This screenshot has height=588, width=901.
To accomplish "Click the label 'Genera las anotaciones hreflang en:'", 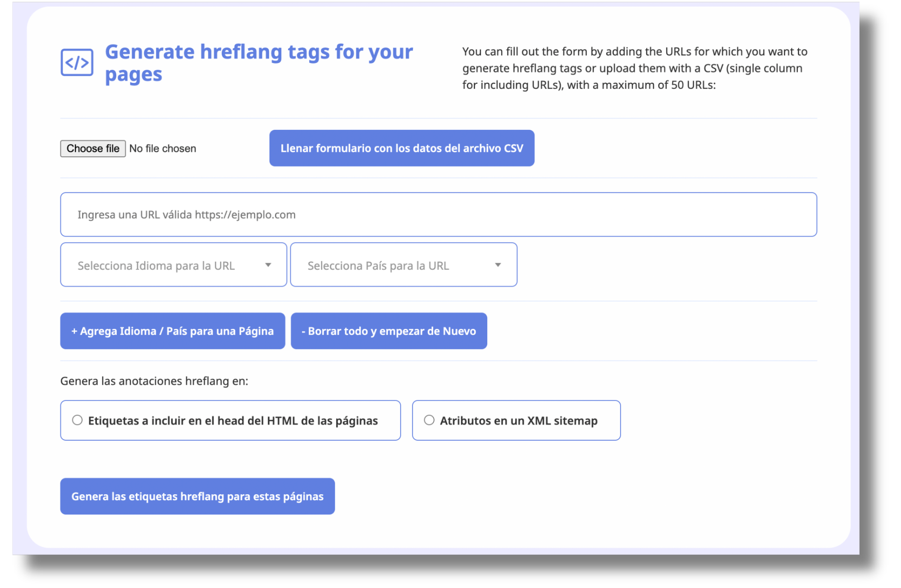I will tap(154, 381).
